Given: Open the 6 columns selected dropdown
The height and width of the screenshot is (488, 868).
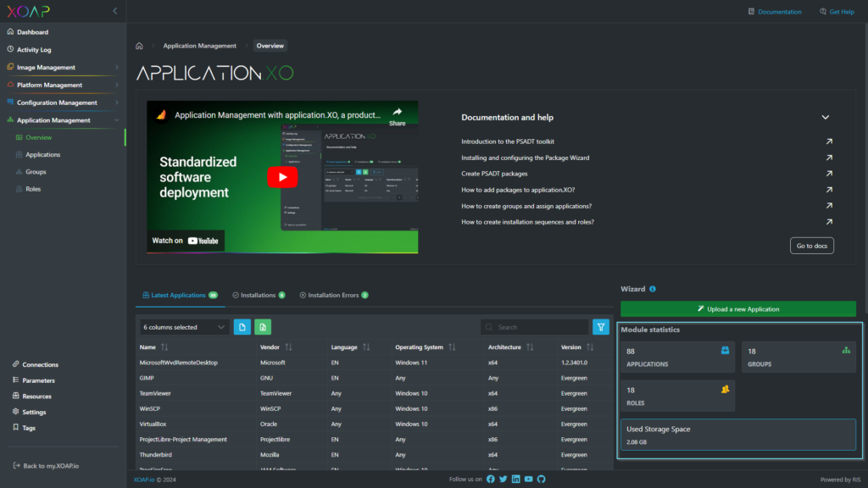Looking at the screenshot, I should click(184, 327).
